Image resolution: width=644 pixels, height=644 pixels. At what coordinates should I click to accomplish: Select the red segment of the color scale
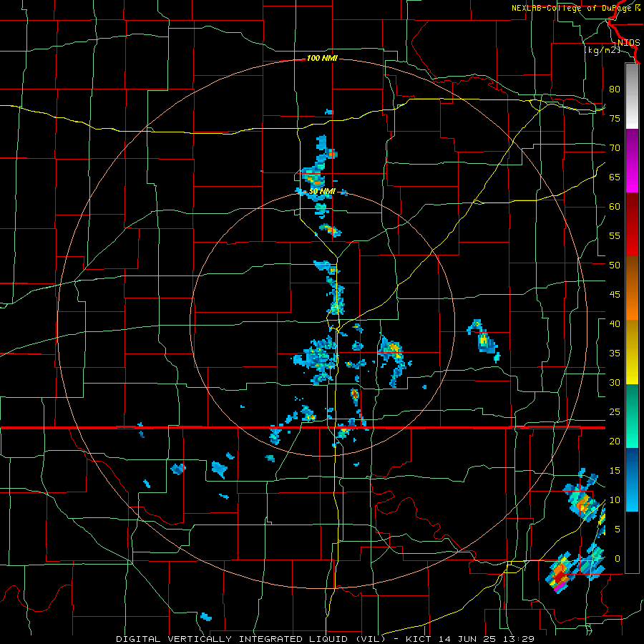pos(632,225)
